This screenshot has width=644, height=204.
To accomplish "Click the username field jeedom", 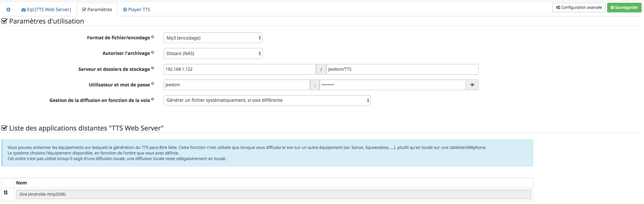I will 236,85.
